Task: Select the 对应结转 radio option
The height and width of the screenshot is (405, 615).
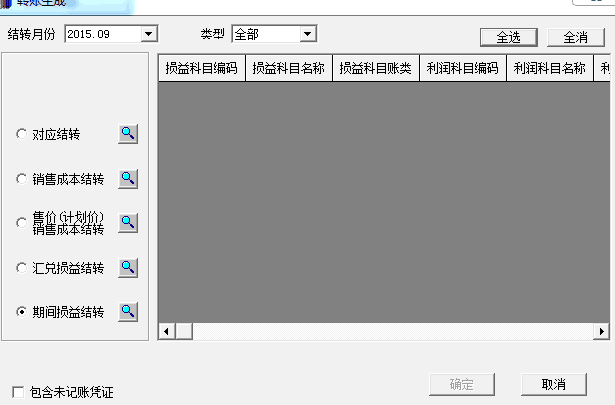Action: (21, 134)
